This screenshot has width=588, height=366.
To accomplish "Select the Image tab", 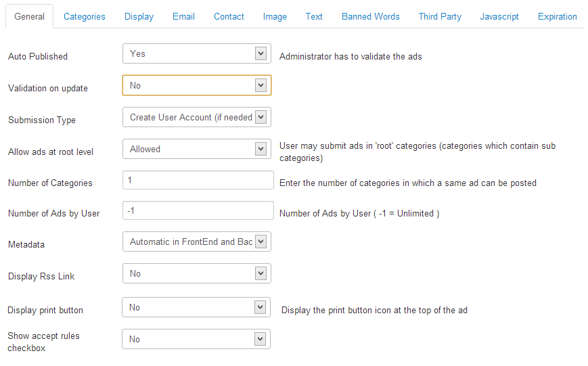I will (275, 16).
